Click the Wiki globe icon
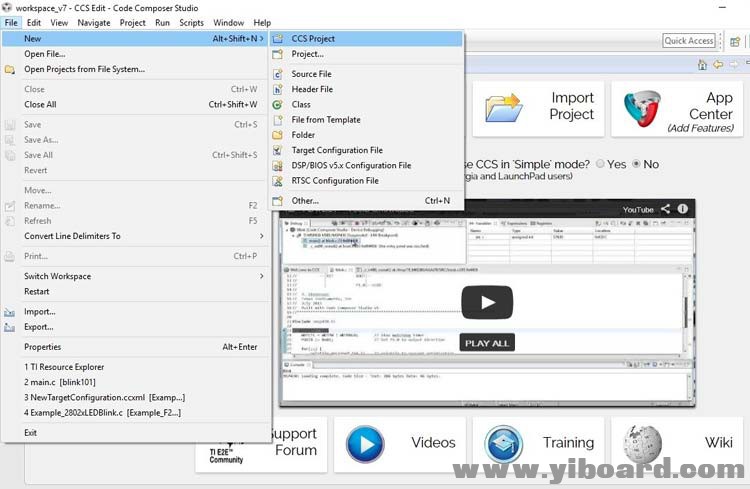Viewport: 750px width, 489px height. coord(642,443)
